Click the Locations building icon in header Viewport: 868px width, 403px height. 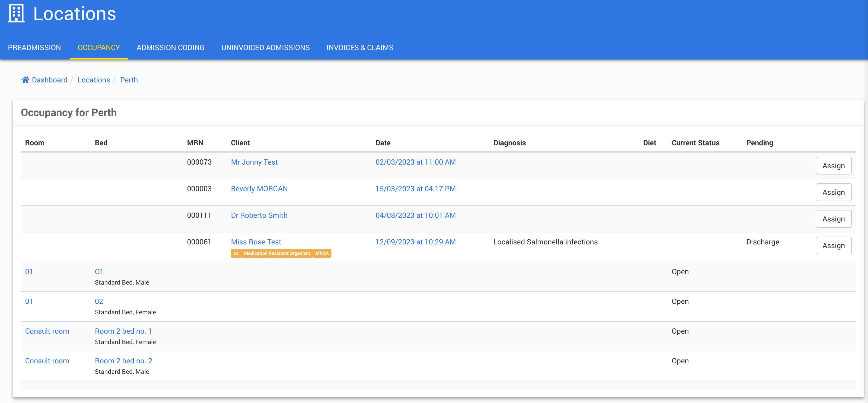[x=16, y=14]
